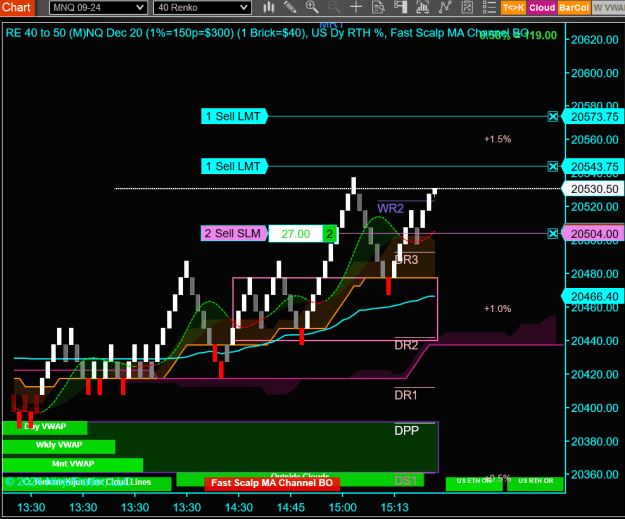Click the 27.00 position PnL field
The width and height of the screenshot is (625, 519).
(296, 234)
